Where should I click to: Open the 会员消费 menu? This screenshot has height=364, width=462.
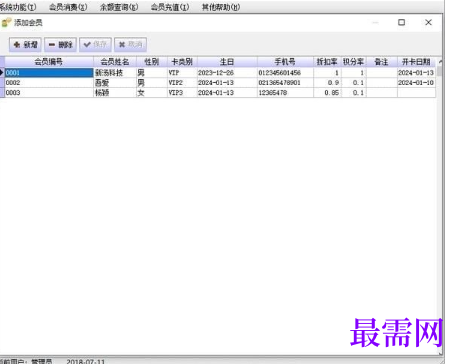click(68, 7)
